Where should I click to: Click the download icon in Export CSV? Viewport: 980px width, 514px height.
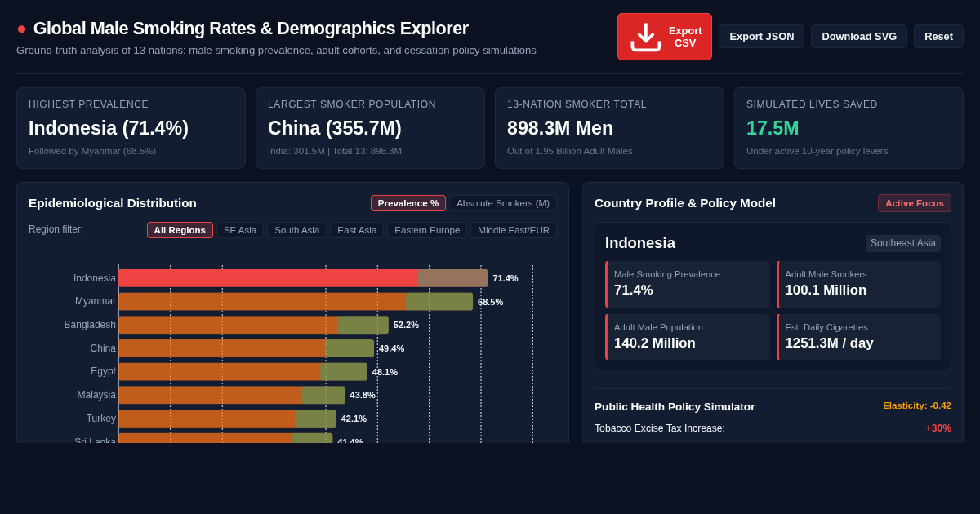coord(646,37)
